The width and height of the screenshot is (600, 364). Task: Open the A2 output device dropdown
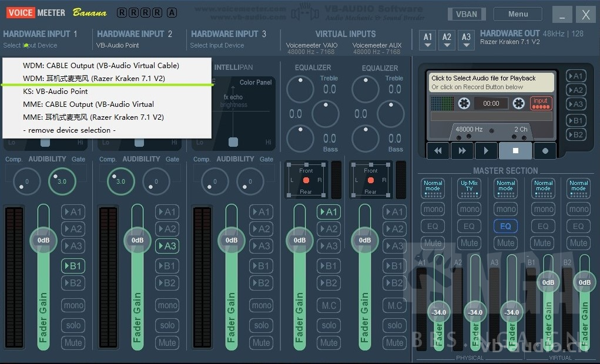click(447, 39)
